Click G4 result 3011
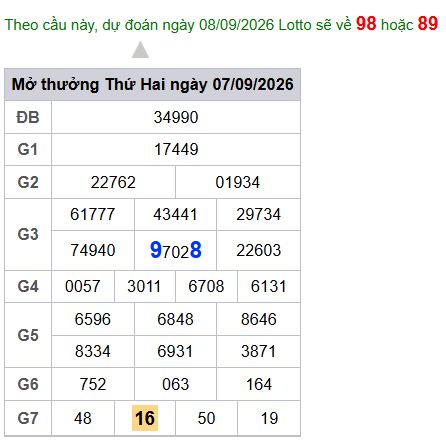This screenshot has height=442, width=446. click(144, 286)
